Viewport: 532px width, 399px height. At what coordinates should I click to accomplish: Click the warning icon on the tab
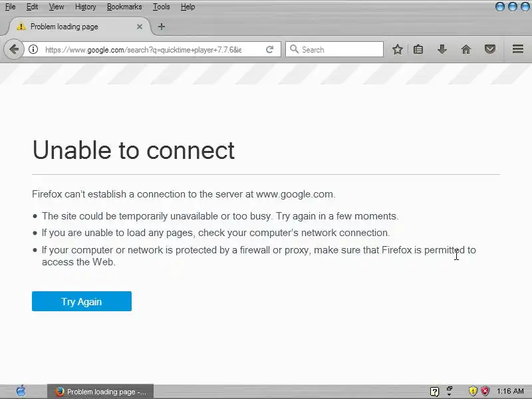[21, 27]
